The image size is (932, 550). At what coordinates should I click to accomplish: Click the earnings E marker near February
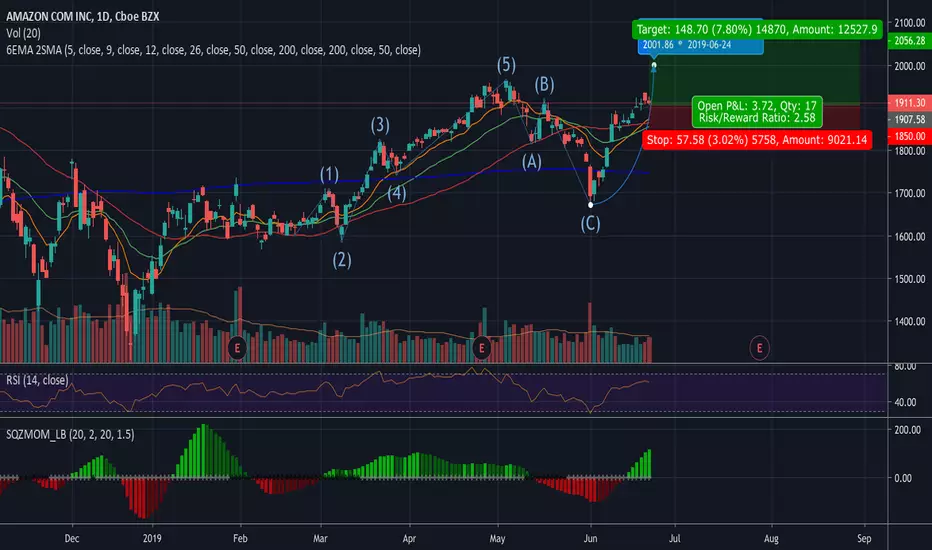(x=237, y=348)
